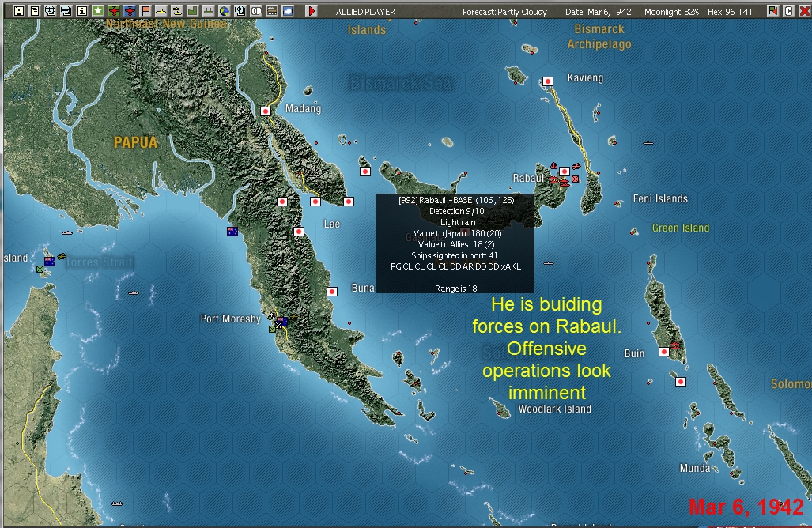Select the Japanese base on island west of New Britain
This screenshot has height=528, width=812.
pos(365,172)
